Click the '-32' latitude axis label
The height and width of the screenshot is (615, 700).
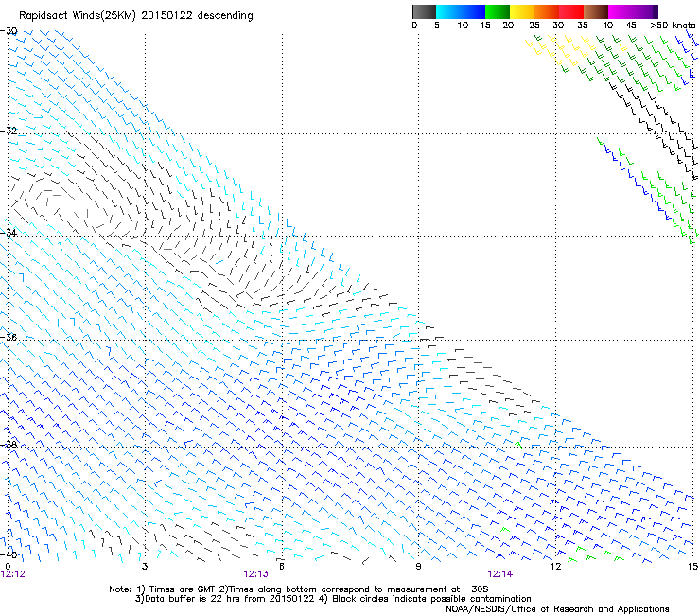[9, 131]
